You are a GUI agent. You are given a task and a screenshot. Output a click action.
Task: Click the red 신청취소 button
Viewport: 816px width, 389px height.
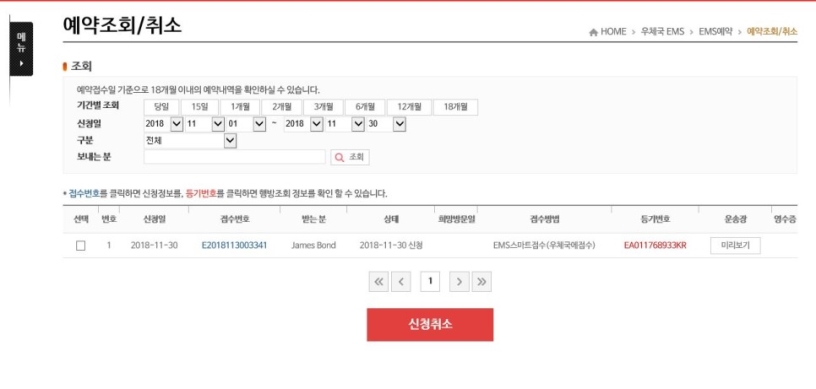point(430,324)
